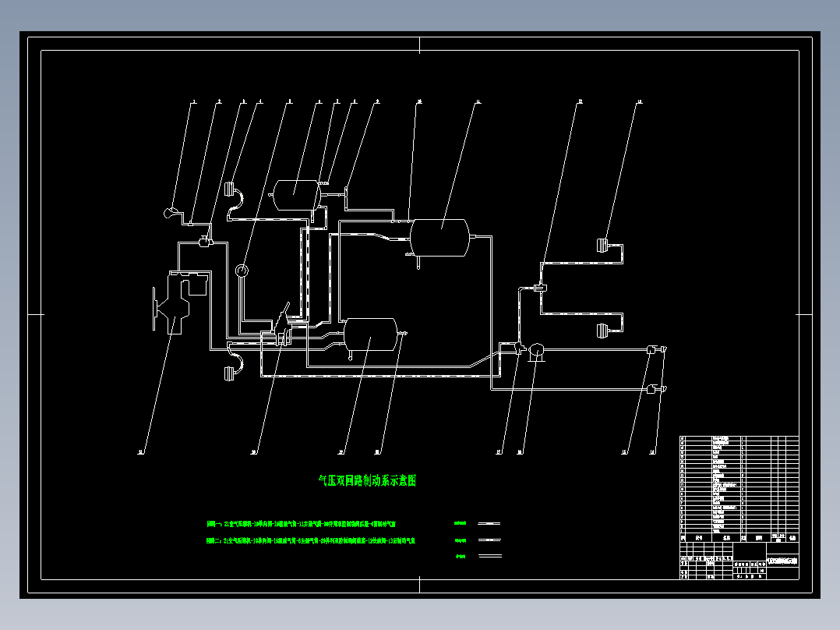Click the green title 气压双回路制动系示意图
The width and height of the screenshot is (840, 630).
pos(367,480)
